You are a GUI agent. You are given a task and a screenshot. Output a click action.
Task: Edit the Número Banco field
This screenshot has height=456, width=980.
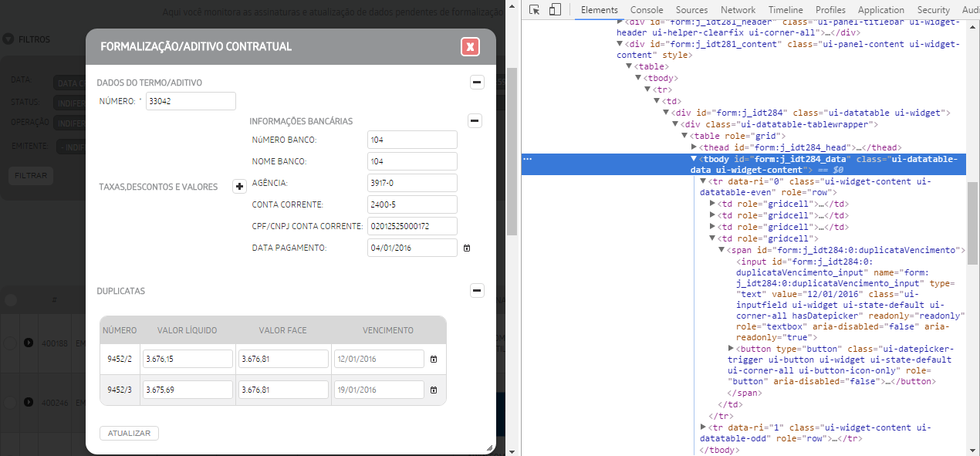pos(412,140)
